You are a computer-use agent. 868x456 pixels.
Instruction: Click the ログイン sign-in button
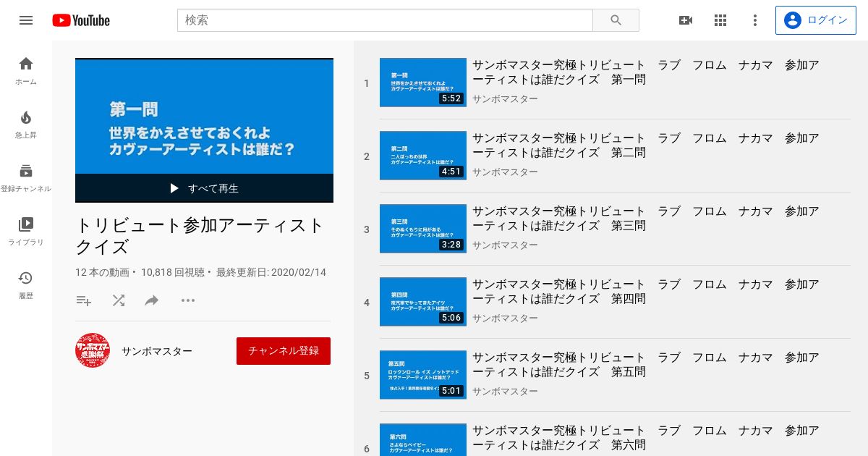[815, 20]
